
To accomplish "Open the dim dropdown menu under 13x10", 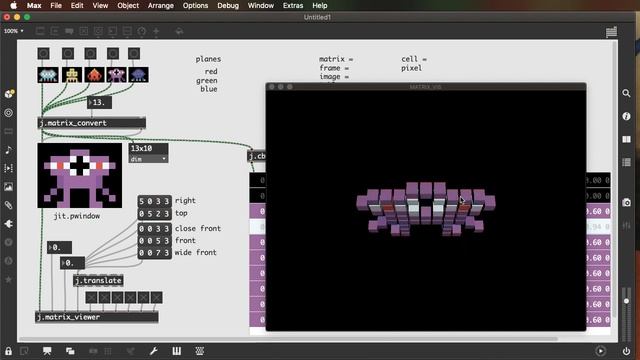I will [x=149, y=159].
